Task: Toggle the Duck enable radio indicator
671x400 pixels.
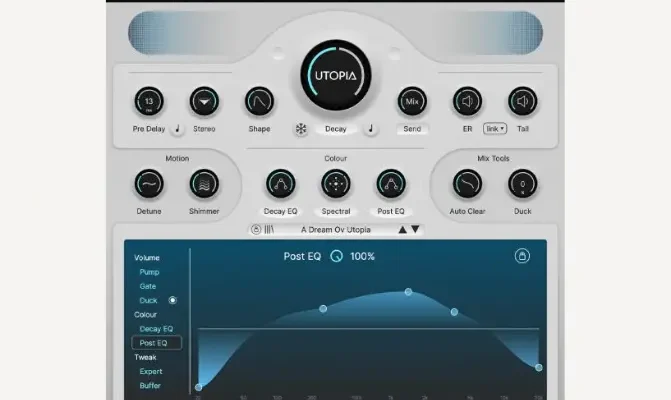Action: tap(173, 300)
